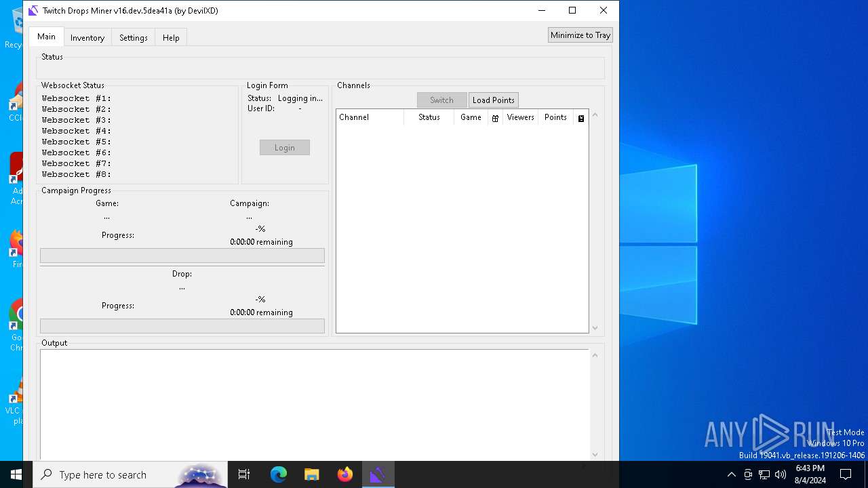Click Twitch Drops Miner title bar icon
868x488 pixels.
(x=33, y=10)
